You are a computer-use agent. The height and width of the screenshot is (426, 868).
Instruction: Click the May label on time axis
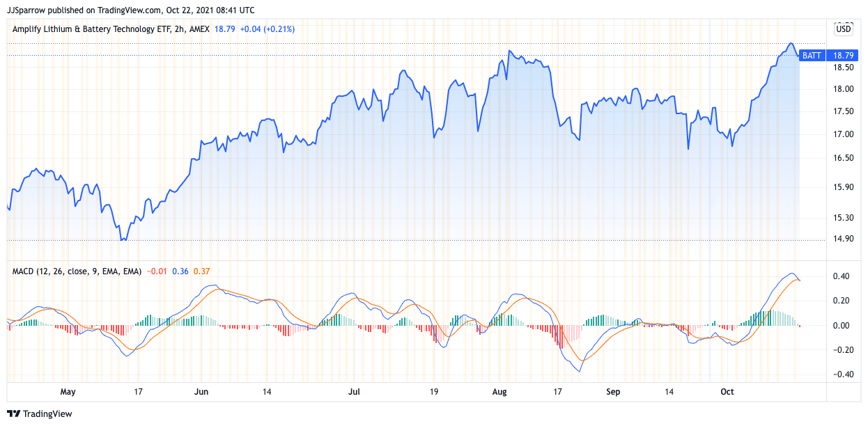coord(68,392)
